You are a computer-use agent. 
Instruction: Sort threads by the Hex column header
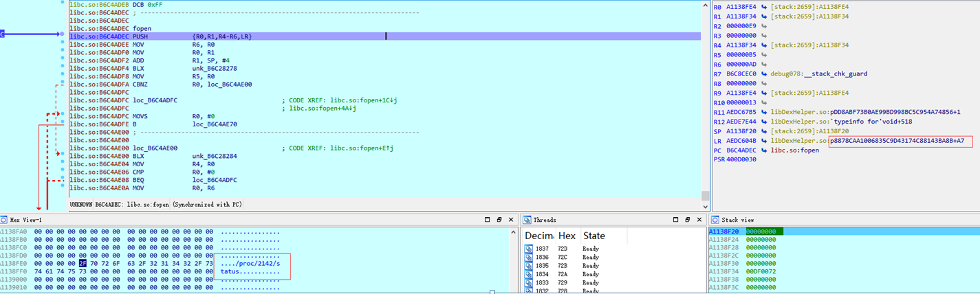[x=567, y=236]
